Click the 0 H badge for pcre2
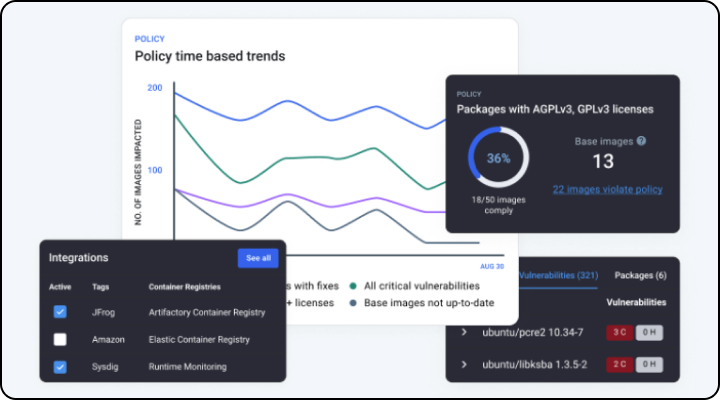The height and width of the screenshot is (400, 720). [x=649, y=332]
